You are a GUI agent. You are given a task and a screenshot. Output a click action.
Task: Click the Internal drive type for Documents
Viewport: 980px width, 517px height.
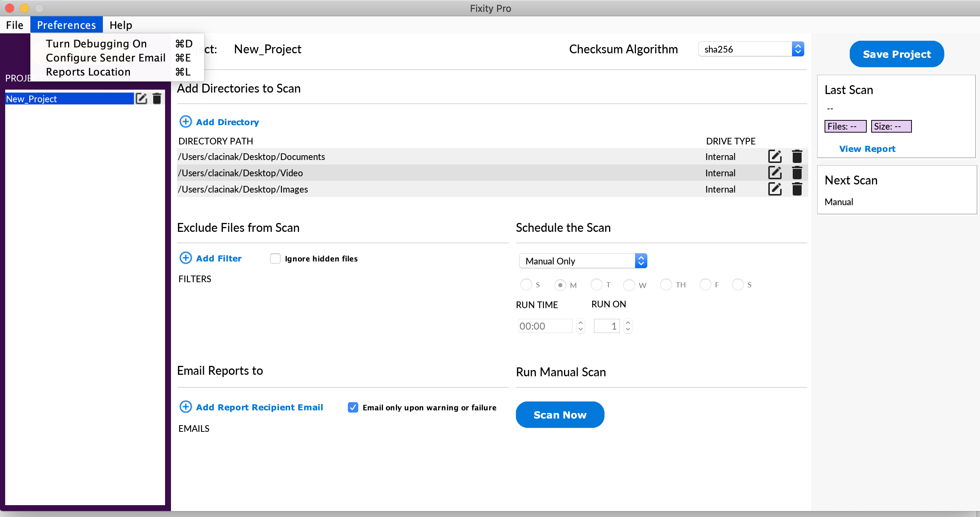click(720, 157)
